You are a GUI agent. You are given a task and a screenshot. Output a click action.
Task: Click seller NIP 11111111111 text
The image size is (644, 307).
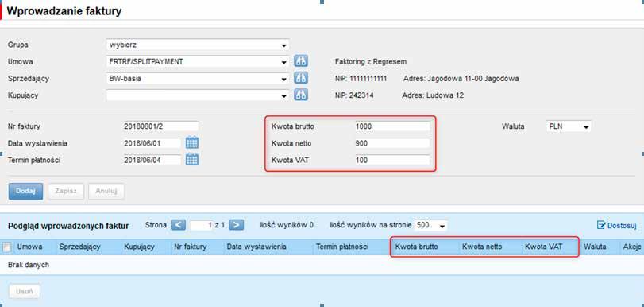tap(361, 78)
